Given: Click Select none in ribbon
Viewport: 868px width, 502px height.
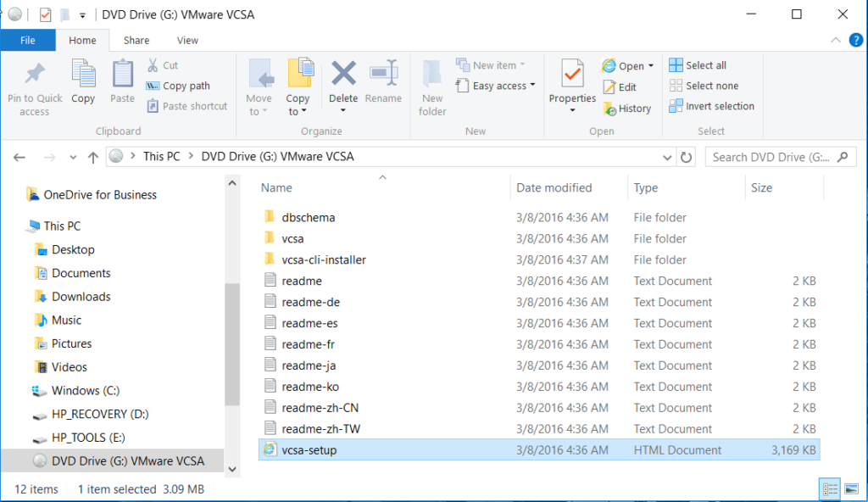Looking at the screenshot, I should [704, 86].
